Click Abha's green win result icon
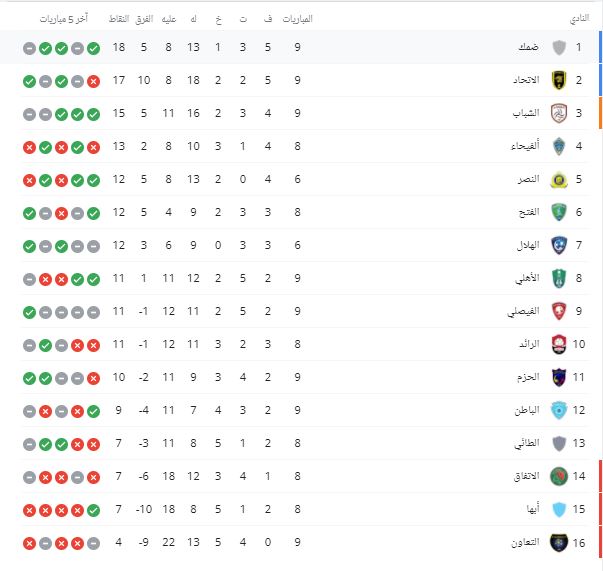 (93, 511)
